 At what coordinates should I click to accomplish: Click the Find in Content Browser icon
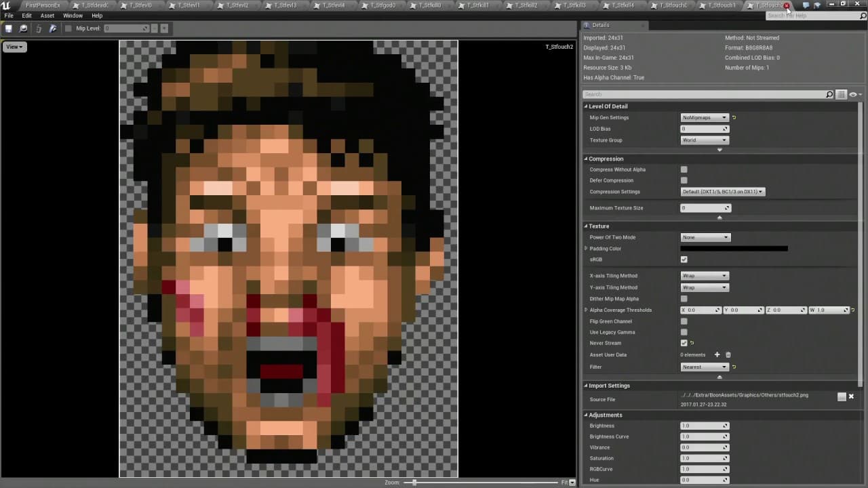click(23, 28)
